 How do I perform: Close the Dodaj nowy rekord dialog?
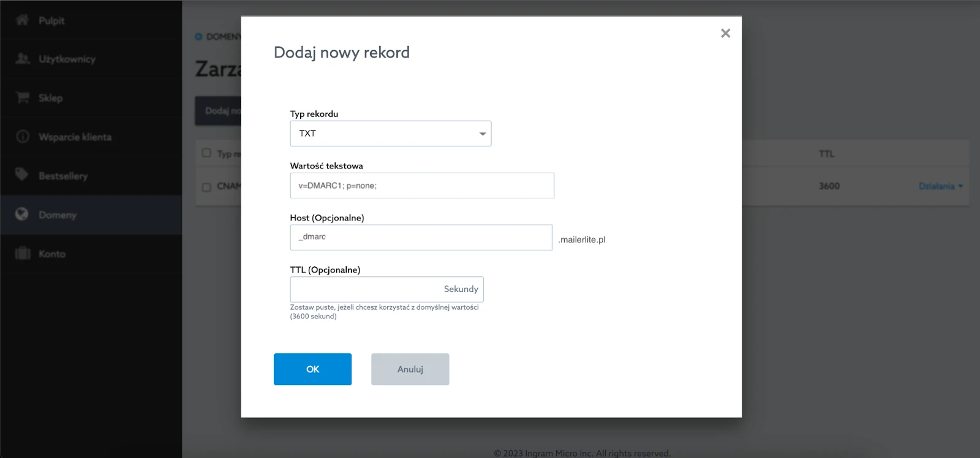pyautogui.click(x=725, y=33)
